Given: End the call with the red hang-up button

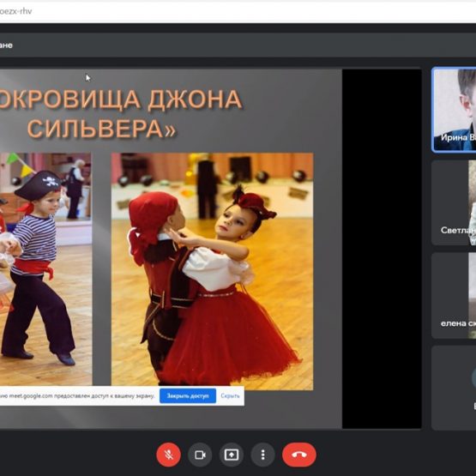Looking at the screenshot, I should click(x=299, y=455).
